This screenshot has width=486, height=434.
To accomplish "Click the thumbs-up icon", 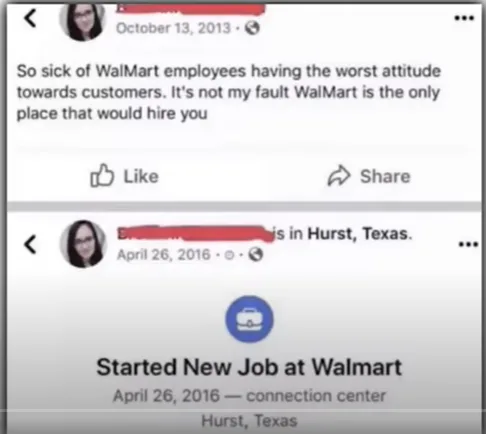I will (x=102, y=175).
